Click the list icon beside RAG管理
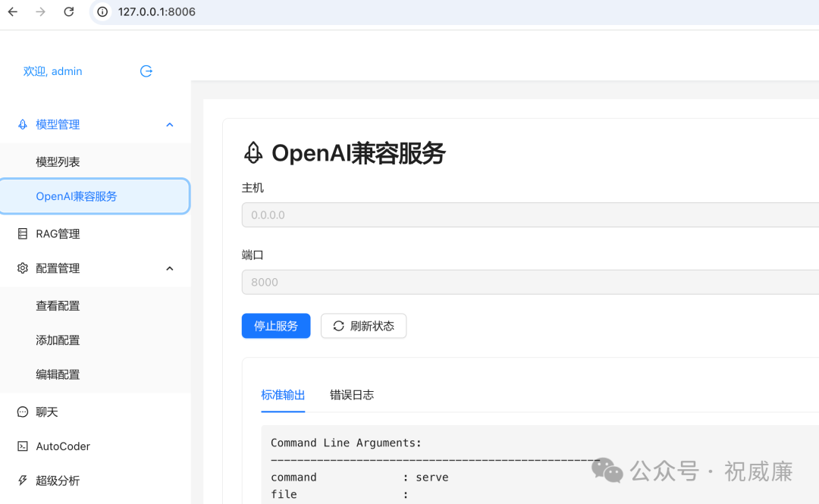819x504 pixels. (22, 233)
